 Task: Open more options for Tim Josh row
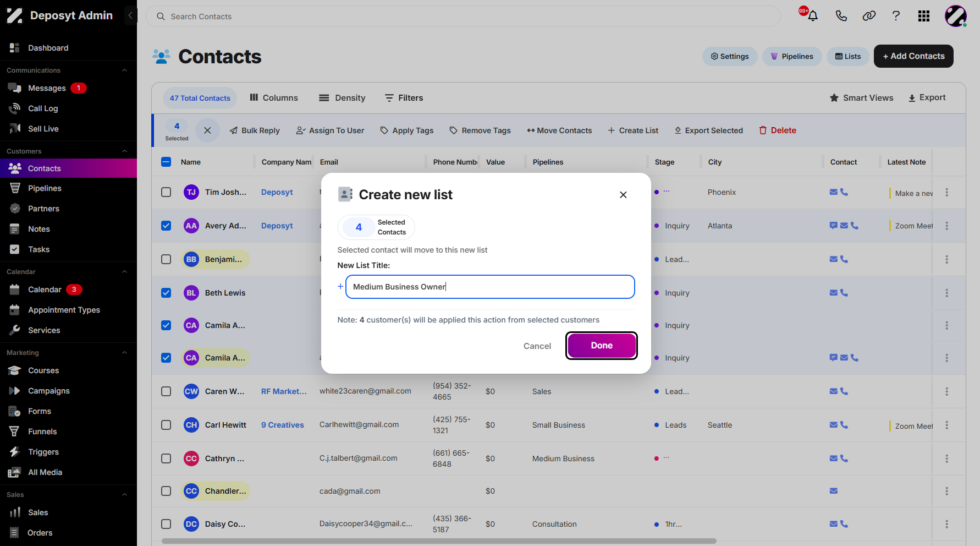(x=946, y=192)
